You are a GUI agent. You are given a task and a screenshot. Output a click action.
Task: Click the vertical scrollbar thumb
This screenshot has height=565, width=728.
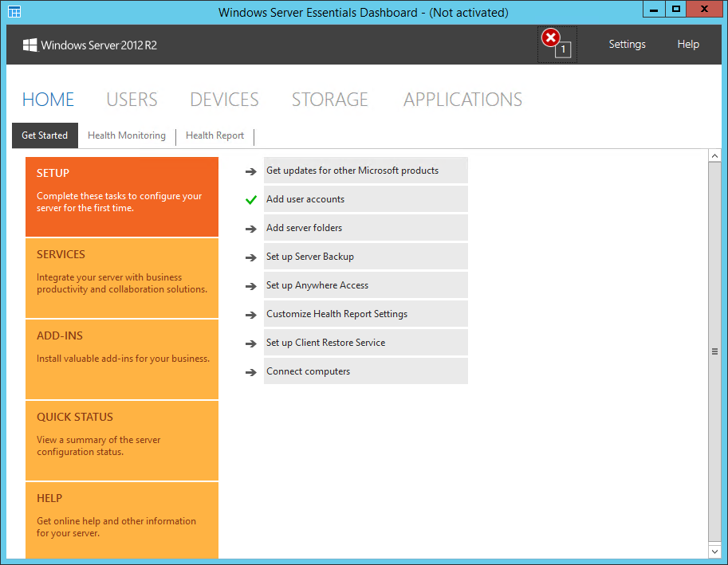pos(714,351)
